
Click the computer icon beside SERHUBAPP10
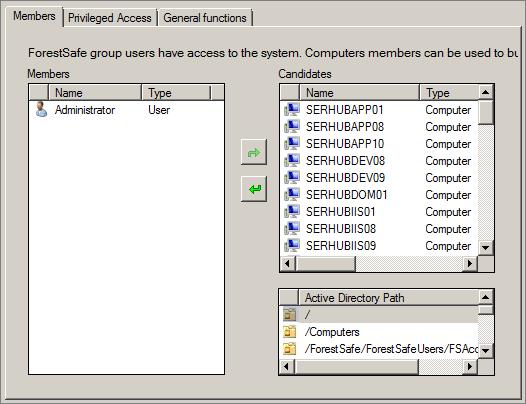[292, 144]
